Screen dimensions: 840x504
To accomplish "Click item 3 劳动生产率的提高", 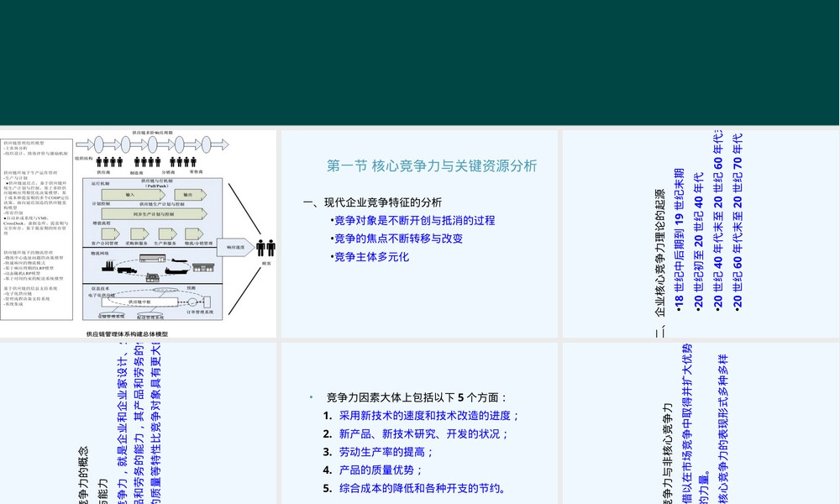I will coord(378,452).
